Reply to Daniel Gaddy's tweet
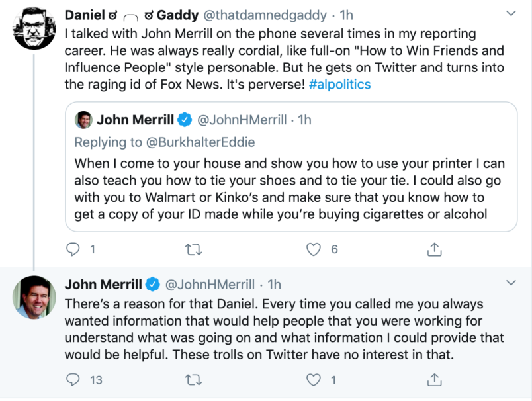Viewport: 532px width, 401px height. [74, 249]
